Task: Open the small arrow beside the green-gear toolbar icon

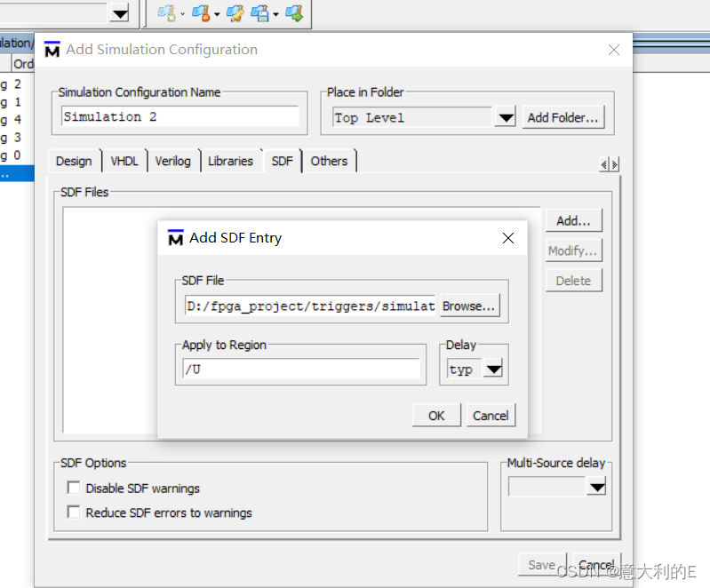Action: (182, 14)
